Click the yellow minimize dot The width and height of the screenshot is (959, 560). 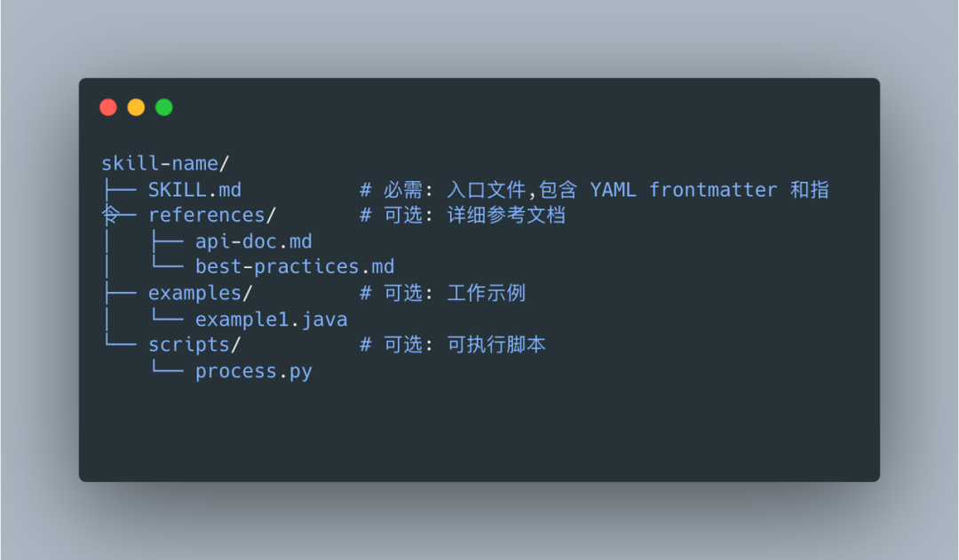pyautogui.click(x=136, y=107)
